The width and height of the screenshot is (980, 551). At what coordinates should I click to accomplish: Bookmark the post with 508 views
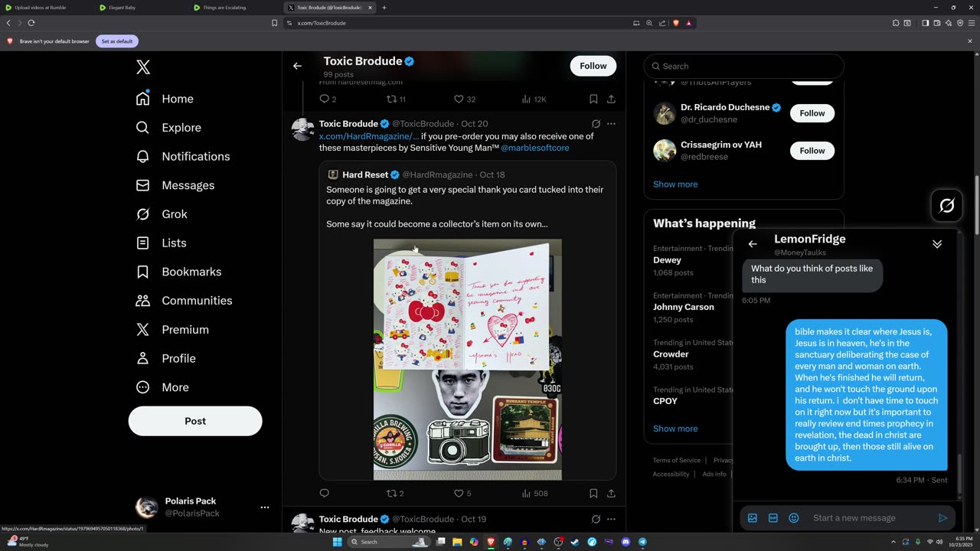click(x=593, y=494)
